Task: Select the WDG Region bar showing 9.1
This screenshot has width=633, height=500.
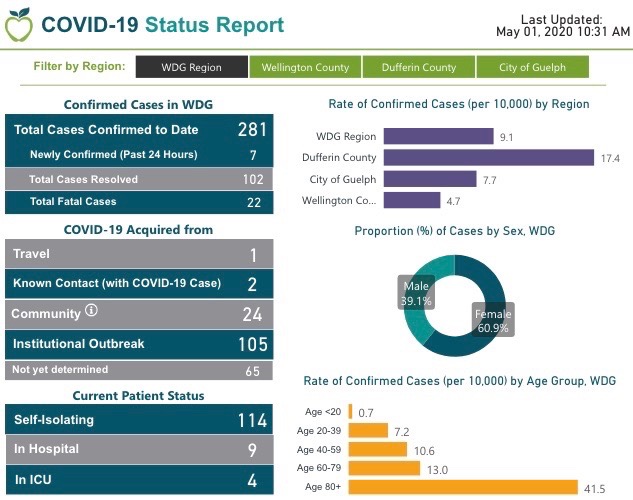Action: [438, 136]
